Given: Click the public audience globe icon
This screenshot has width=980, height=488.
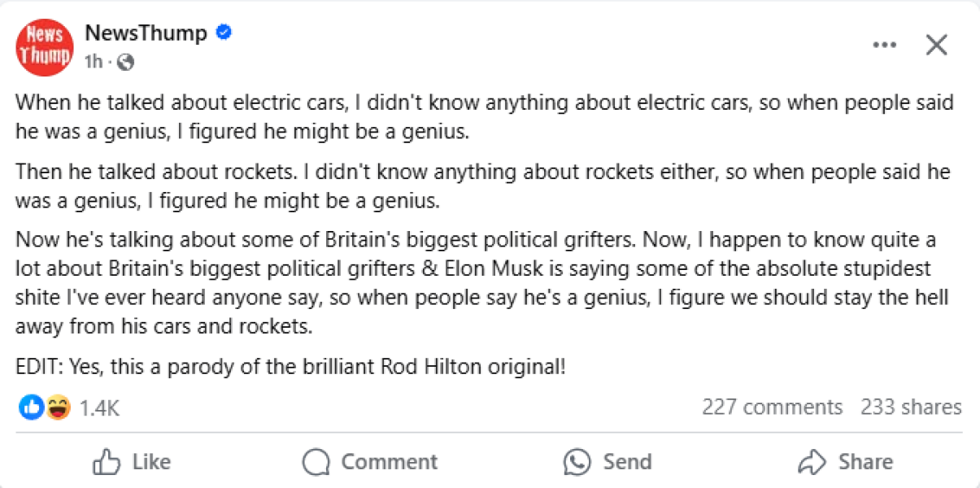Looking at the screenshot, I should pyautogui.click(x=124, y=61).
